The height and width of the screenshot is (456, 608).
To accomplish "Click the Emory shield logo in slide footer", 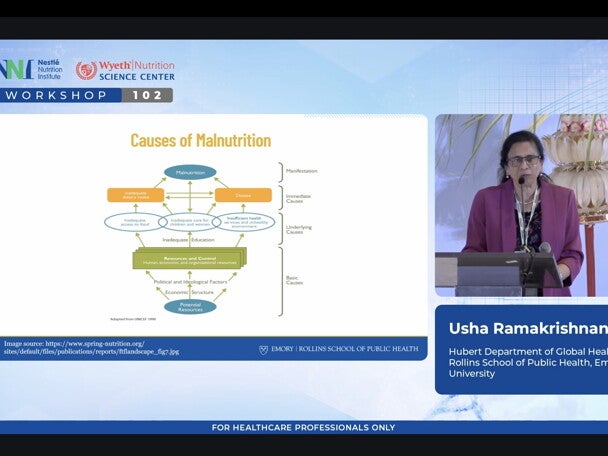I will [263, 350].
